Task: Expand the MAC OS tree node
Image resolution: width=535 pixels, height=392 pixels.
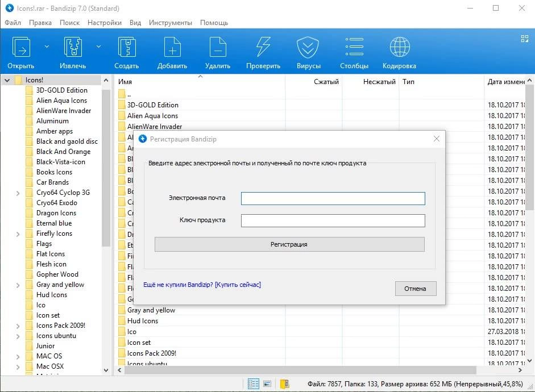Action: [x=18, y=357]
